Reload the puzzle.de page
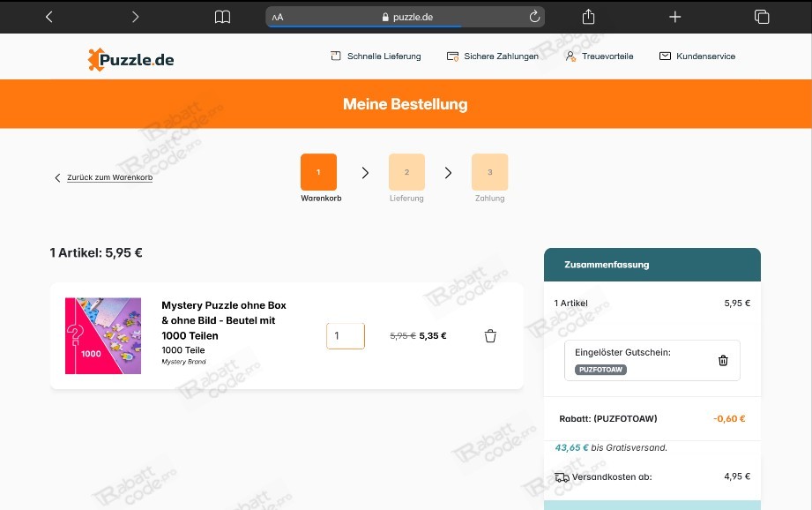The width and height of the screenshot is (812, 510). click(534, 17)
